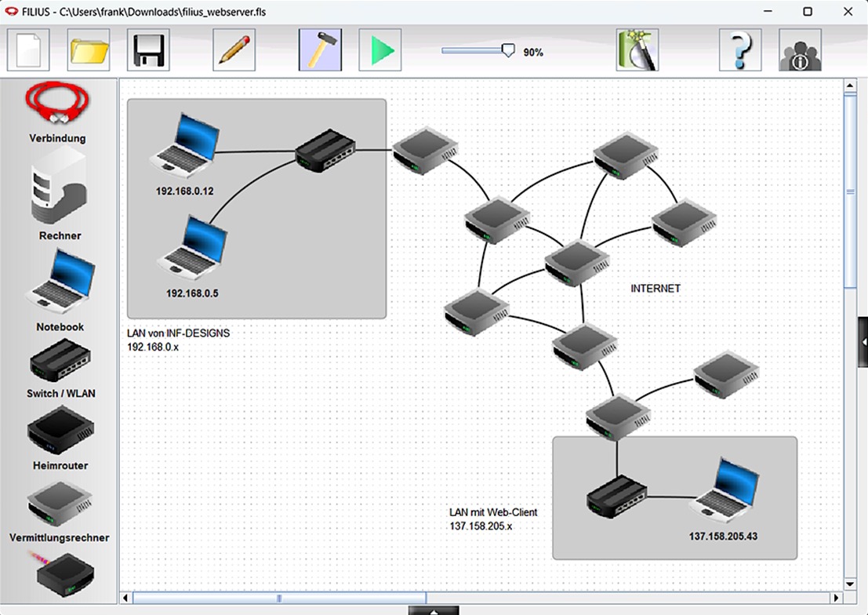Select the central router above INTERNET label

pyautogui.click(x=577, y=263)
